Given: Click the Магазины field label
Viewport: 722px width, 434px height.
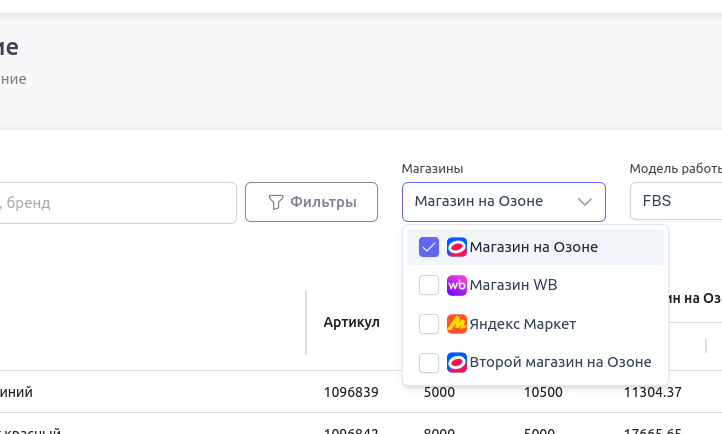Looking at the screenshot, I should (x=432, y=169).
